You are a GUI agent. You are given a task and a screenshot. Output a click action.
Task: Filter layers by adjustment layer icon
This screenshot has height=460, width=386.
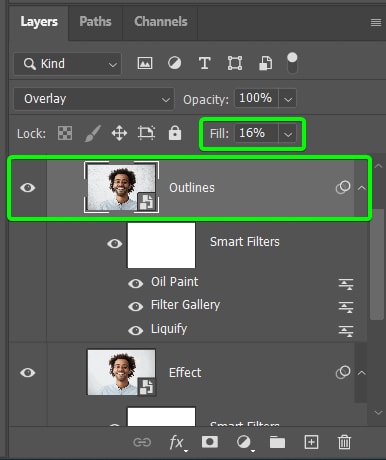point(174,63)
